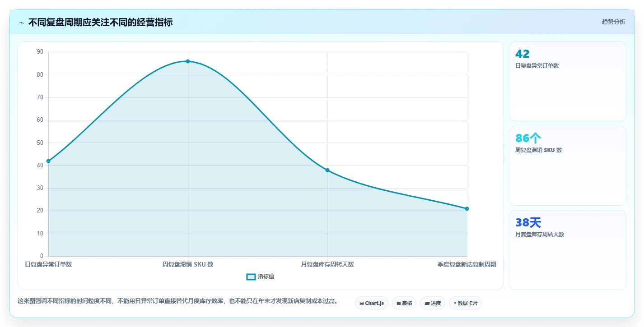Click the x-axis label 季度复盘新店复制周期
This screenshot has width=644, height=327.
(467, 264)
